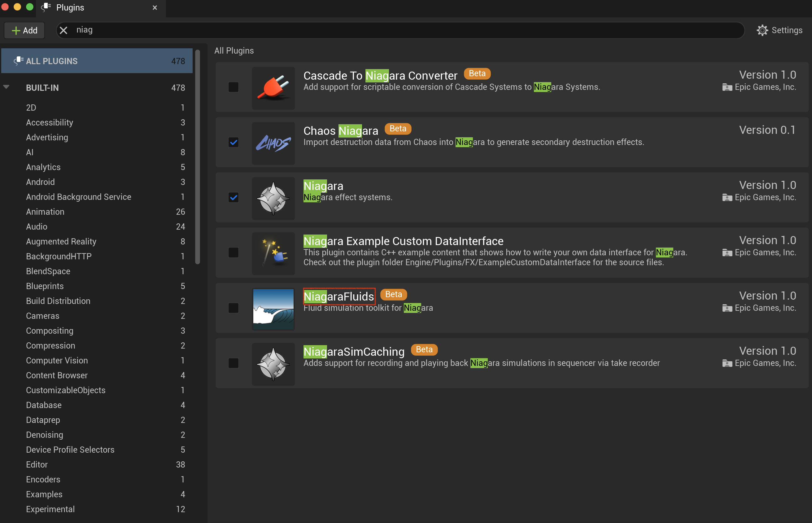Select the Accessibility category
Image resolution: width=812 pixels, height=523 pixels.
[x=97, y=123]
